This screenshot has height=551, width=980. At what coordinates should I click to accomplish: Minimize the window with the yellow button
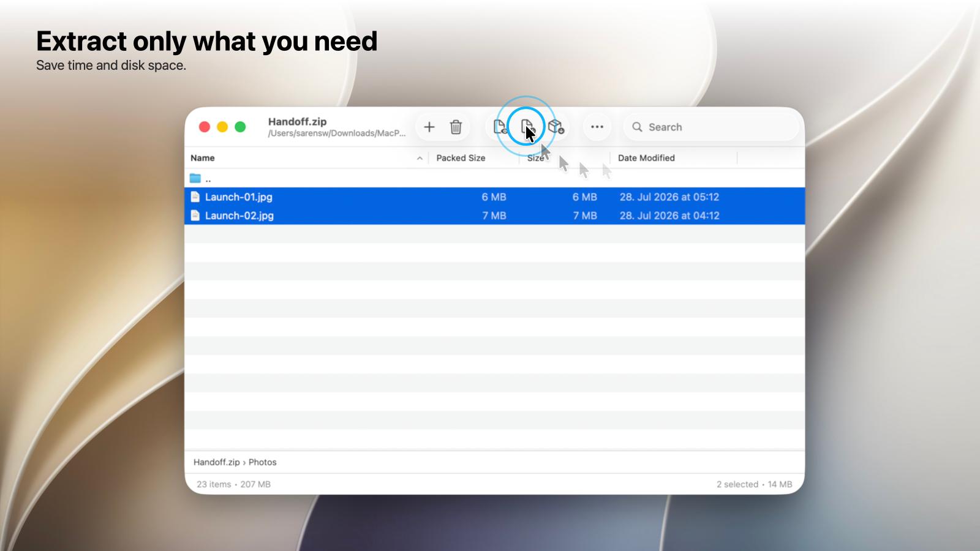point(222,127)
